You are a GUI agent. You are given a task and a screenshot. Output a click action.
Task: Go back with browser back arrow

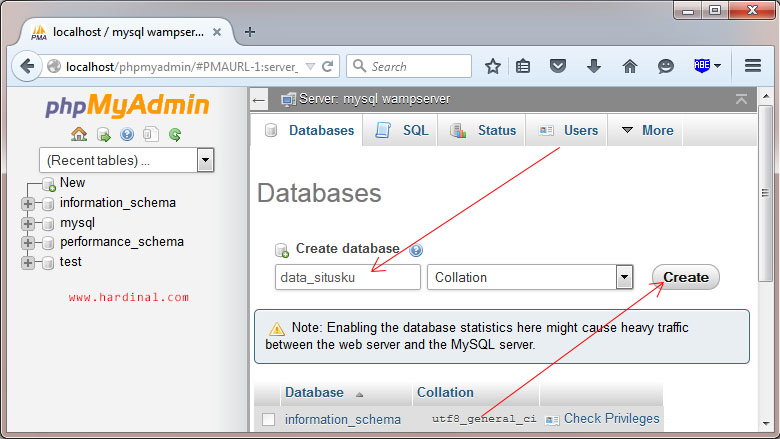click(27, 66)
